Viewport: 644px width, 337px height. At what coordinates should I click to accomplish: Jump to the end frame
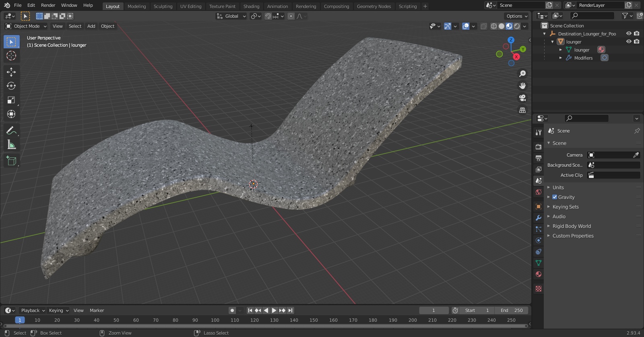(291, 310)
